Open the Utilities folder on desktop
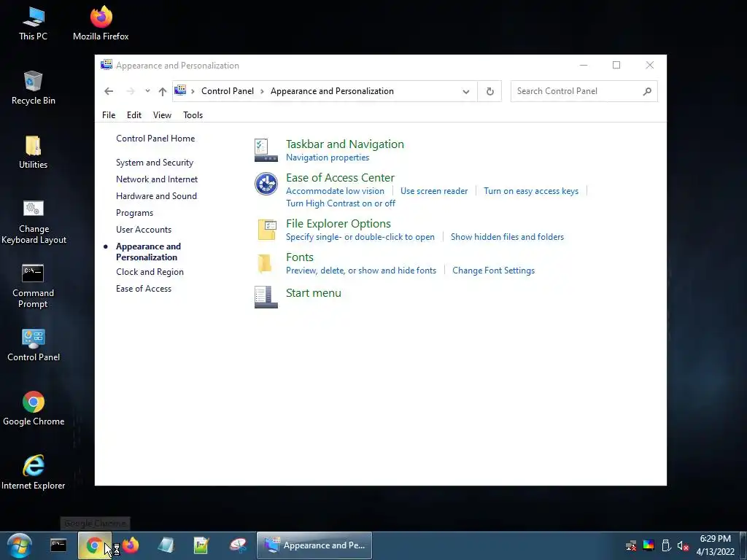 coord(34,152)
